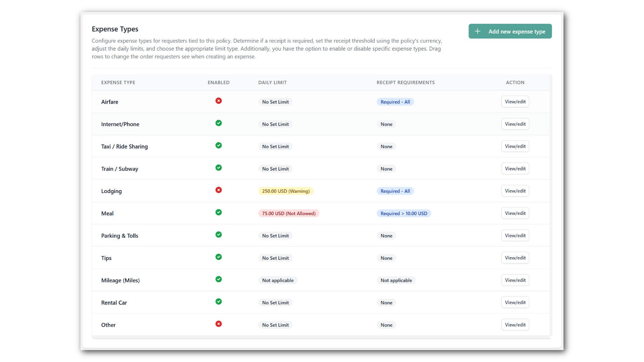Click the Receipt Requirements column header
The width and height of the screenshot is (644, 362).
pos(406,82)
